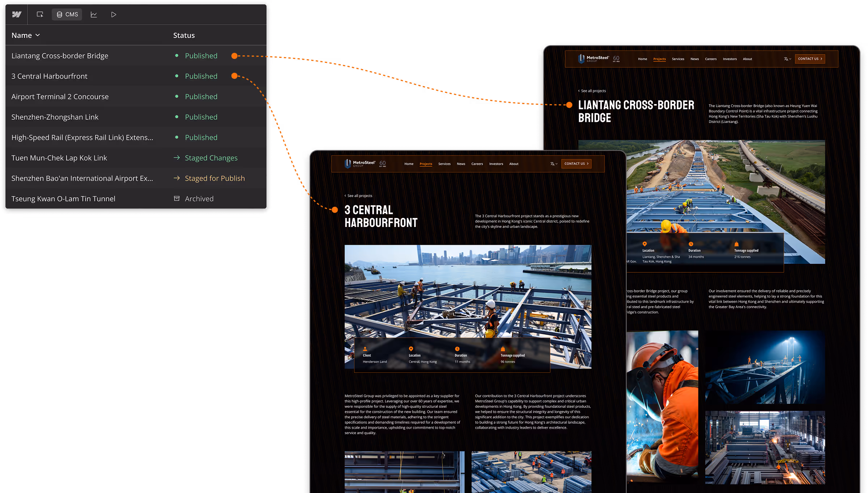Open the Tuen Mun-Chek Lap Kok Link item
The height and width of the screenshot is (493, 868).
(59, 158)
